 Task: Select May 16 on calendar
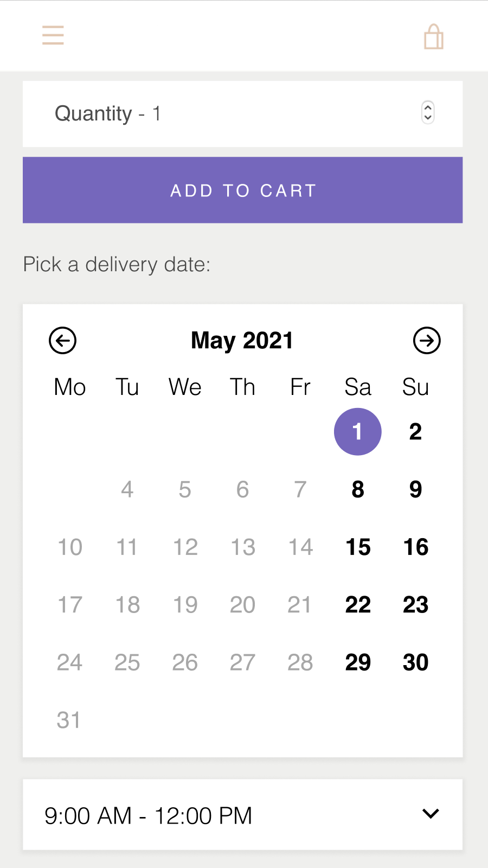pos(415,547)
